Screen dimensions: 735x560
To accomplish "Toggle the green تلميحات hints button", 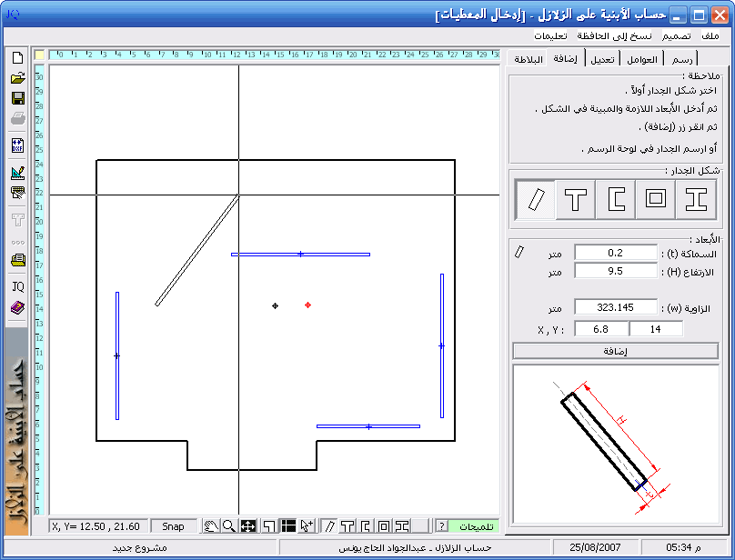I will [x=476, y=525].
